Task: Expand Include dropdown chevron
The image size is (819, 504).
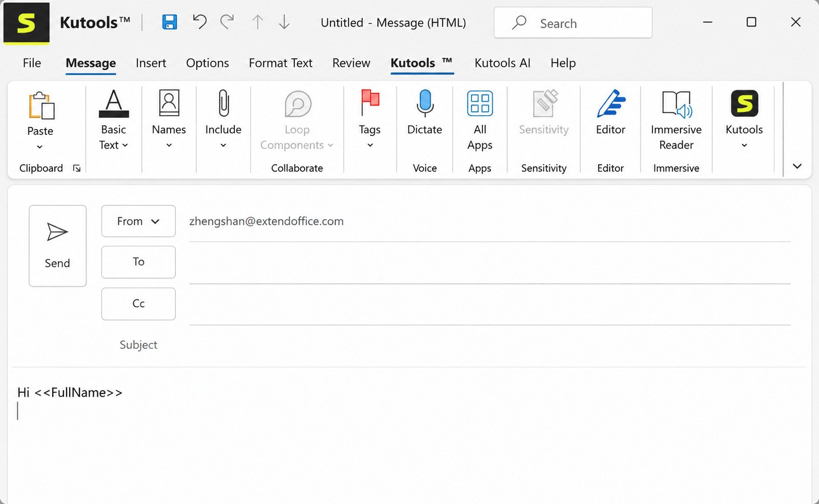Action: point(223,145)
